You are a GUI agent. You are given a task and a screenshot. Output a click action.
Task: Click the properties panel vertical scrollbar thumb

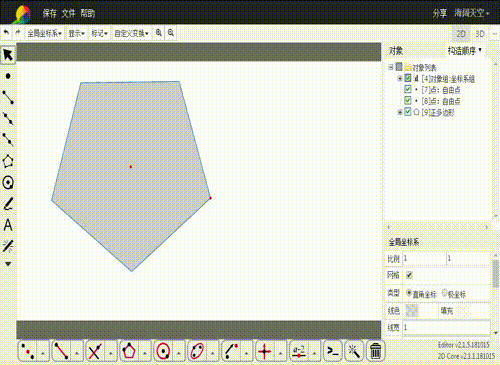pos(496,274)
